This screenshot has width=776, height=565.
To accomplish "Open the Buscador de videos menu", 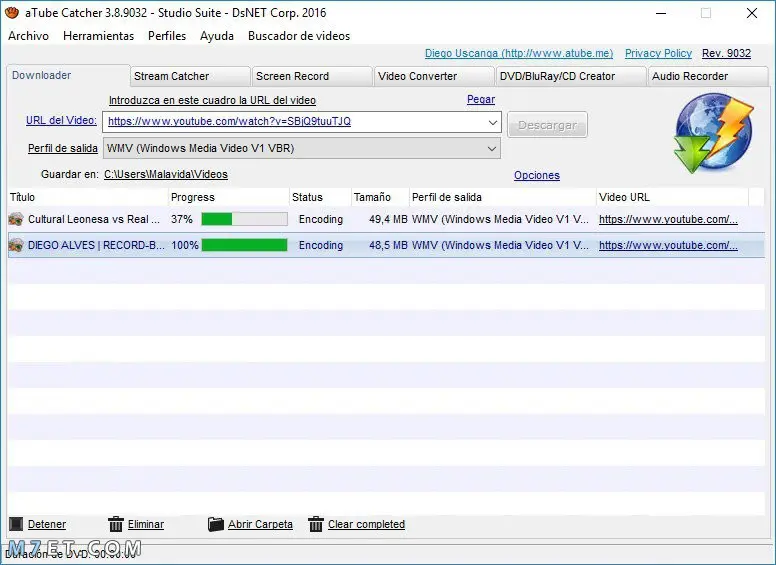I will 299,36.
